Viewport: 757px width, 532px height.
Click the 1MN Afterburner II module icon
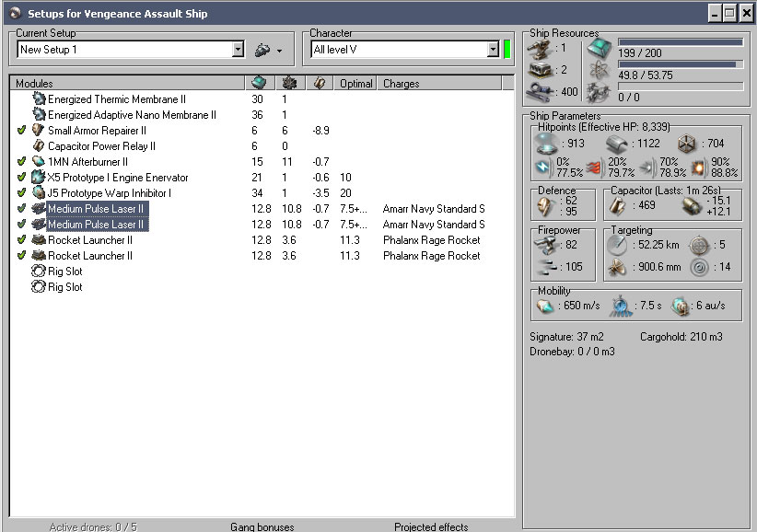pos(39,161)
